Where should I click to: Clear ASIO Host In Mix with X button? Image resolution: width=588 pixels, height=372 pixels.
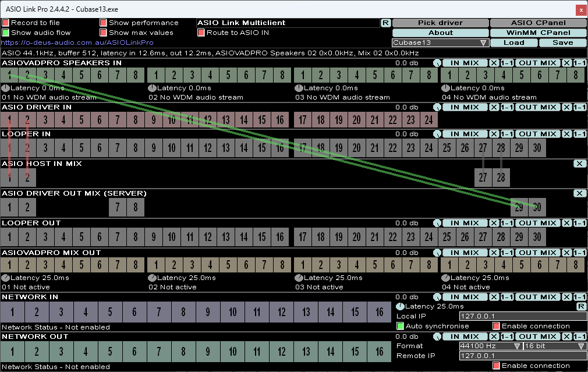(x=580, y=164)
